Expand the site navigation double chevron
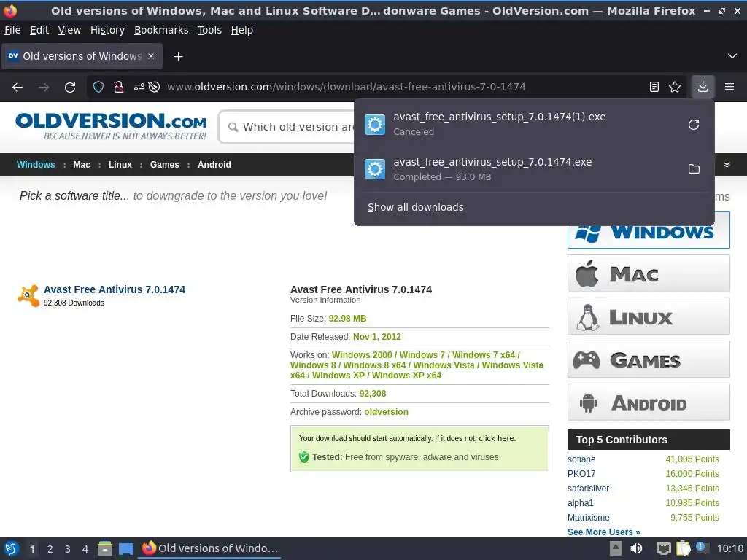 point(727,165)
